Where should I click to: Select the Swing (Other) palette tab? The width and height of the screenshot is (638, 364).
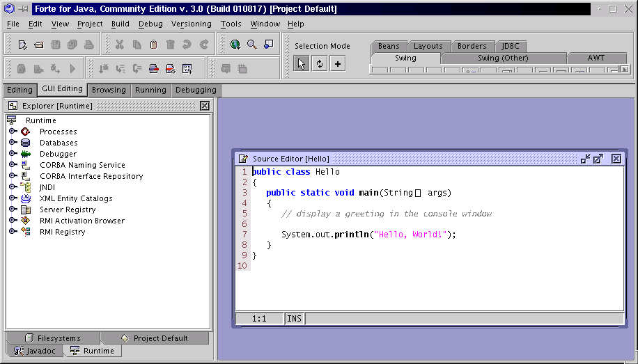pos(503,58)
